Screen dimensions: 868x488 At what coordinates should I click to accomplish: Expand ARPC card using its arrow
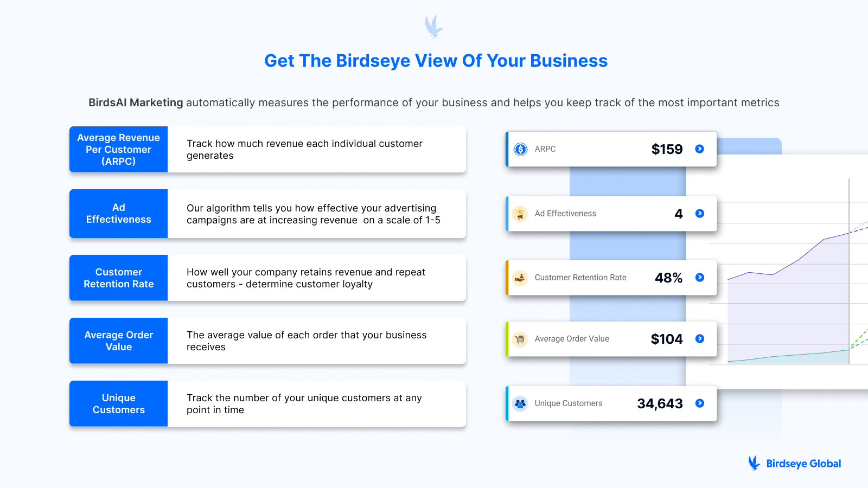click(x=700, y=149)
